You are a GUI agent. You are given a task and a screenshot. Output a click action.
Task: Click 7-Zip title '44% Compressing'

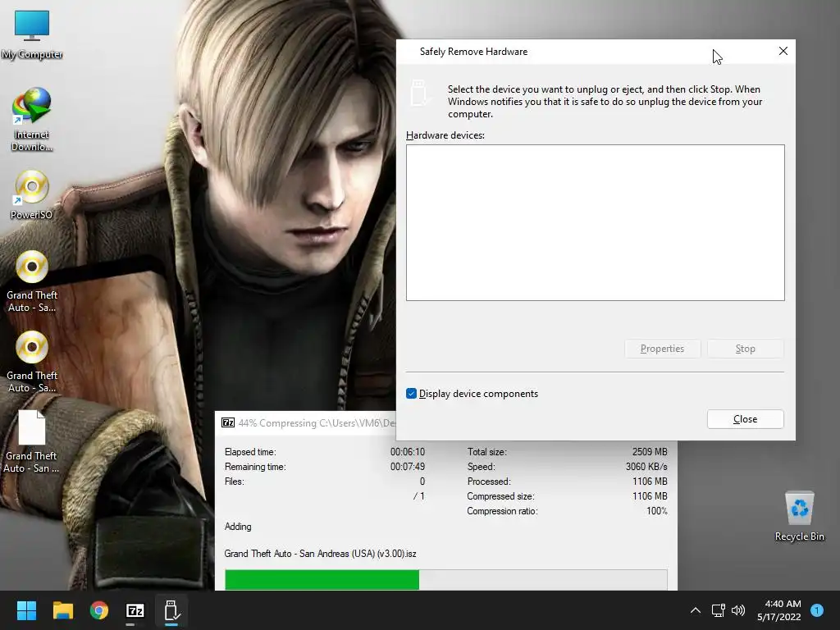point(277,423)
